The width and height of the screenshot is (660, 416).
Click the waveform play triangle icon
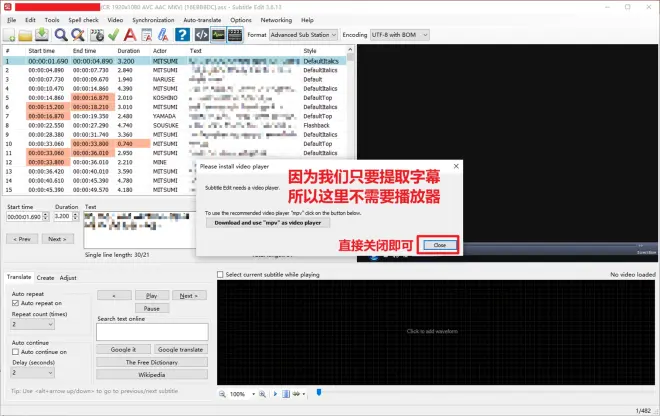click(275, 394)
